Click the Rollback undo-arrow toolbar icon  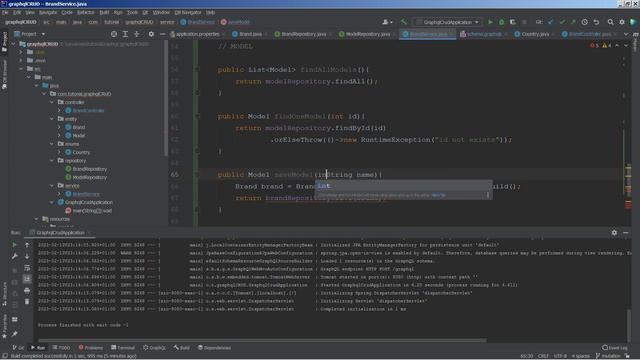[x=596, y=22]
